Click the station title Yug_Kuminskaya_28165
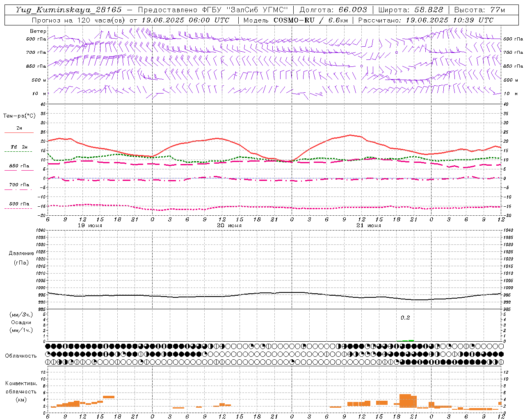The height and width of the screenshot is (420, 525). pyautogui.click(x=68, y=10)
